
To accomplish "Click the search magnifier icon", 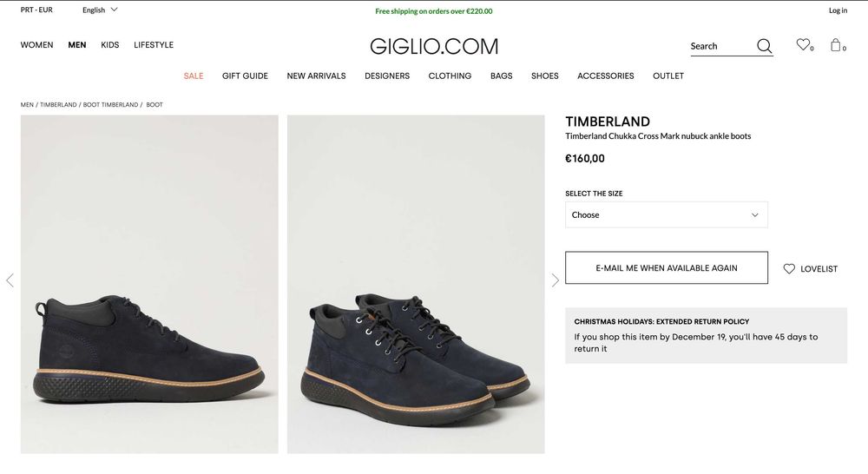I will point(764,46).
